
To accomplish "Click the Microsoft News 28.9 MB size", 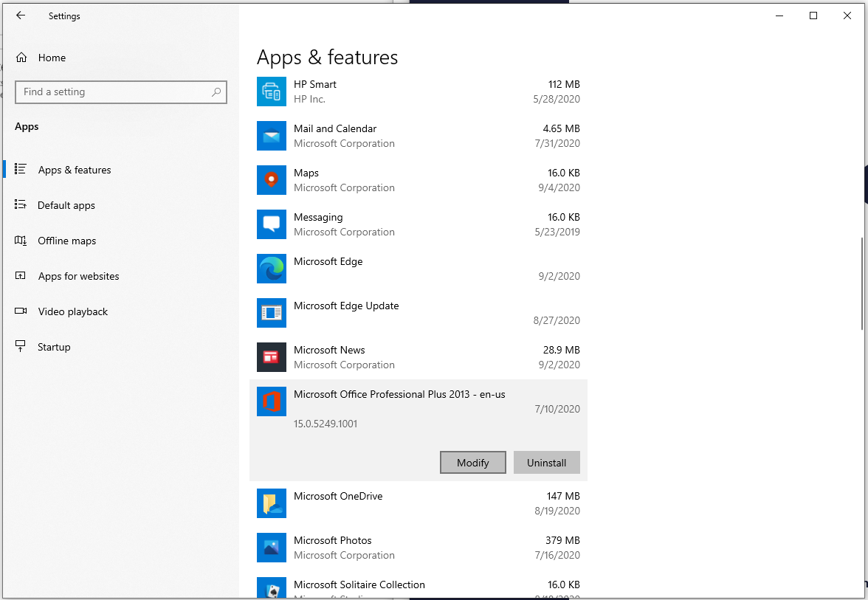I will coord(561,350).
